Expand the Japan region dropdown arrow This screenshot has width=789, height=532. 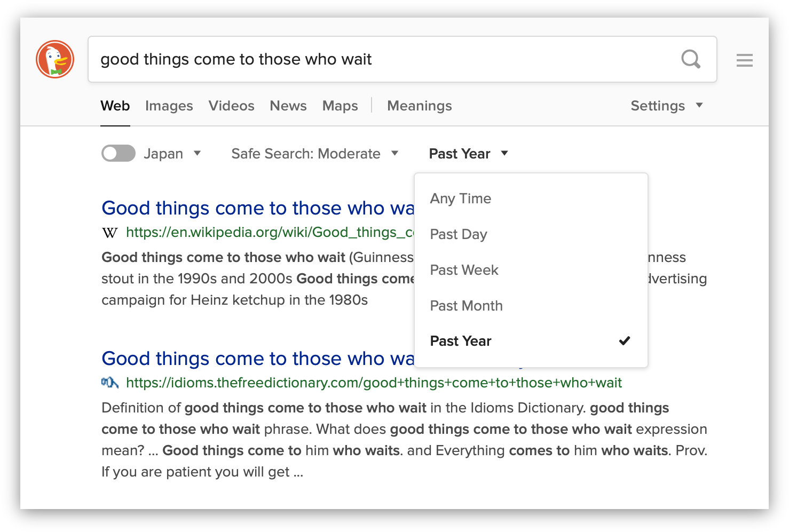click(197, 154)
